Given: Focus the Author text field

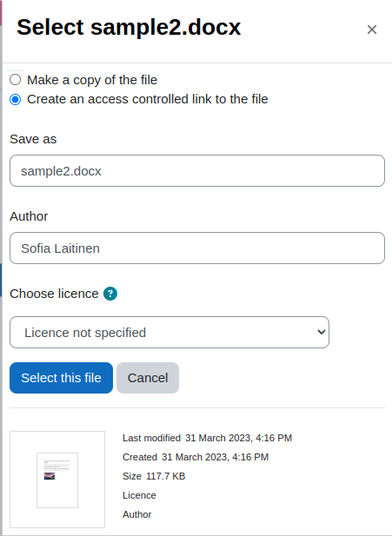Looking at the screenshot, I should coord(197,248).
